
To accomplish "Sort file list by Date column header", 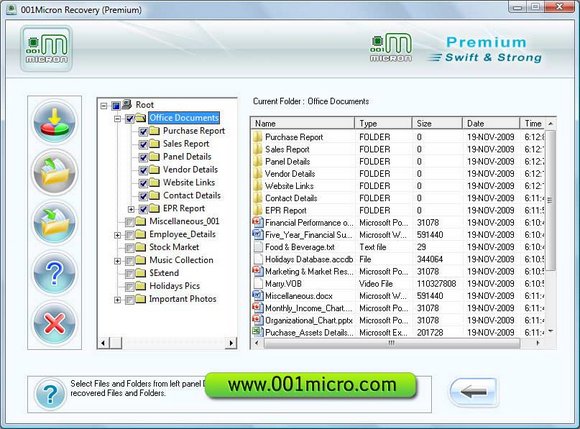I will (x=491, y=123).
